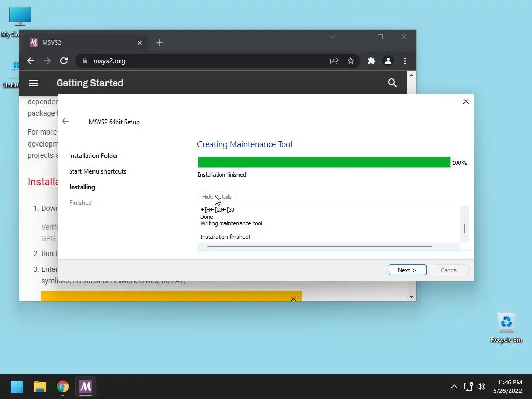This screenshot has height=399, width=532.
Task: Share this page from Chrome
Action: 334,61
